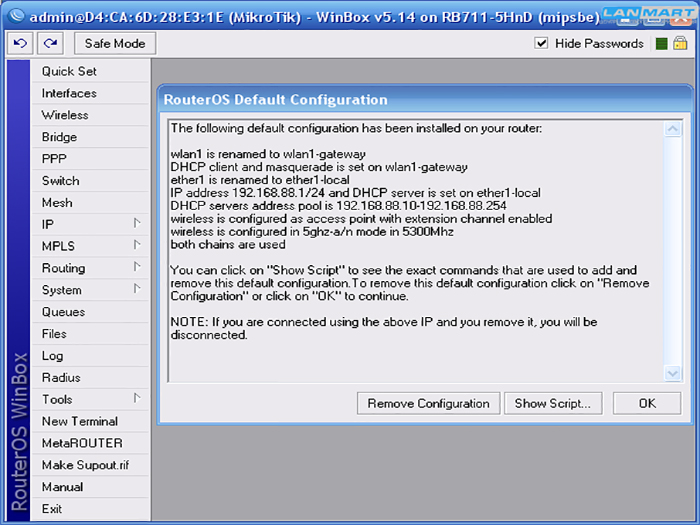
Task: Click the 5ghz-a/n mode 5300Mhz line
Action: coord(312,232)
